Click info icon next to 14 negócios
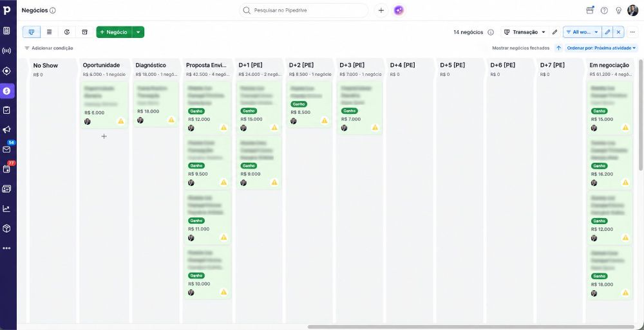 point(490,32)
